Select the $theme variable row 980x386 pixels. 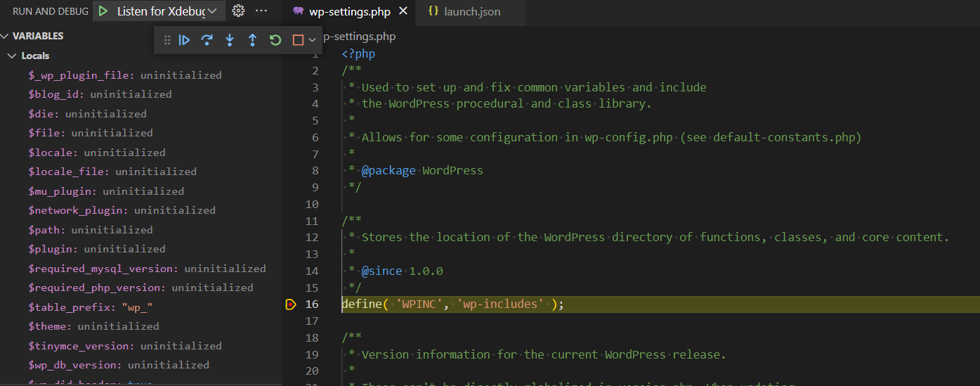(x=141, y=326)
